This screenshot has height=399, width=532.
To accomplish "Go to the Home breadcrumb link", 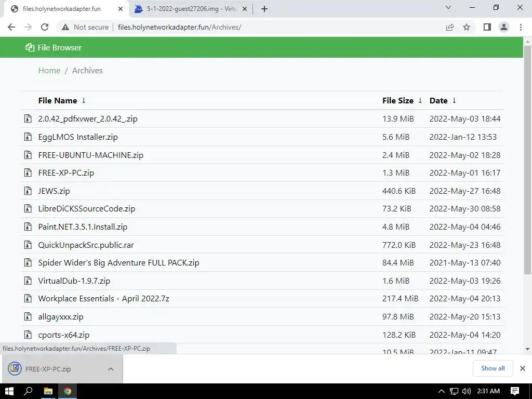I will [x=49, y=71].
